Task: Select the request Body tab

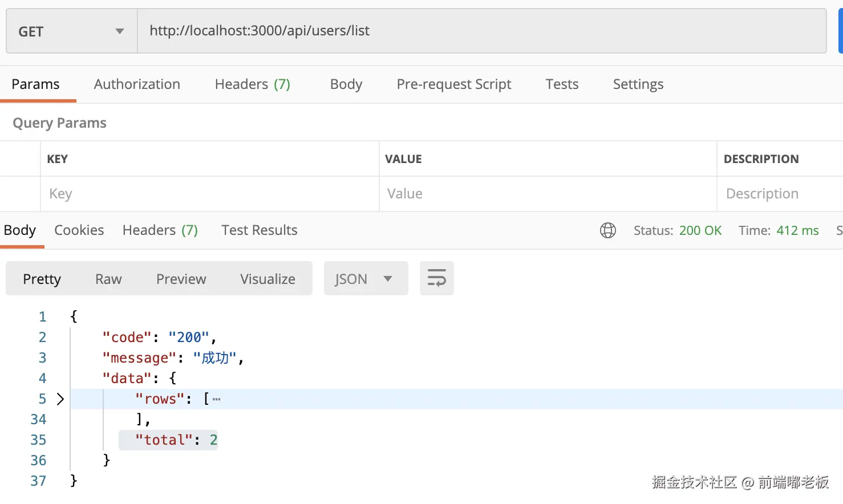Action: tap(346, 84)
